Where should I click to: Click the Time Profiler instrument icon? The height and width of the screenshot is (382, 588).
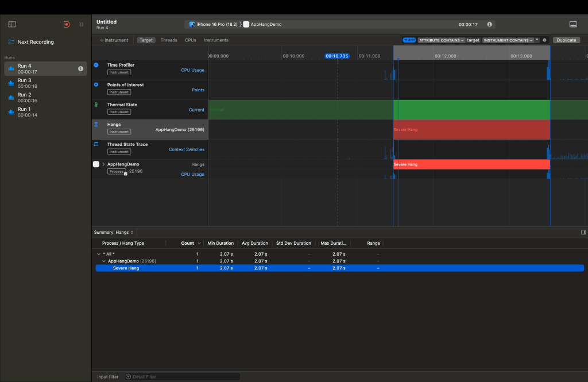96,65
